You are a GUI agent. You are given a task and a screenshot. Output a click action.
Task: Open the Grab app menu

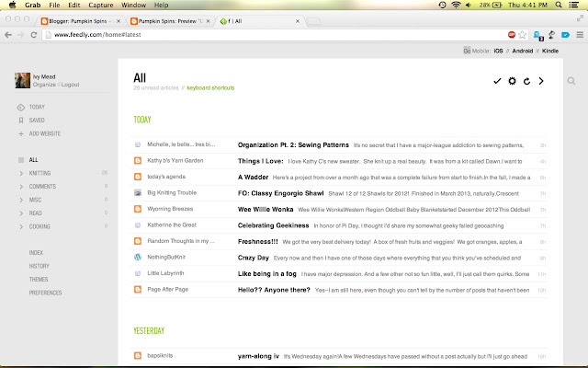tap(33, 5)
